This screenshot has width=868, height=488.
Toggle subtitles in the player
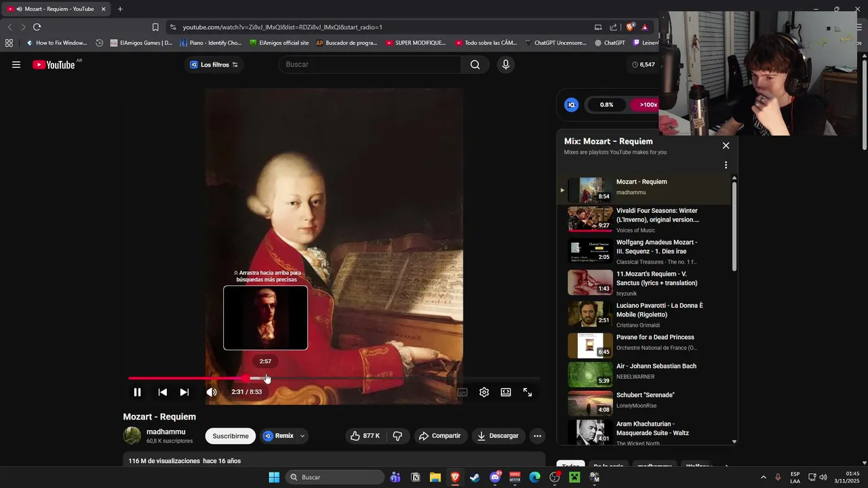[x=462, y=392]
